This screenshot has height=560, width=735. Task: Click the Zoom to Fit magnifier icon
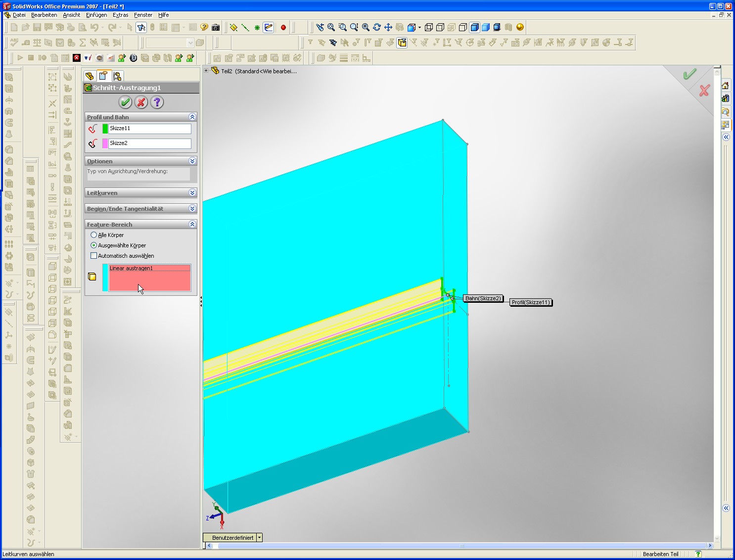pyautogui.click(x=331, y=27)
